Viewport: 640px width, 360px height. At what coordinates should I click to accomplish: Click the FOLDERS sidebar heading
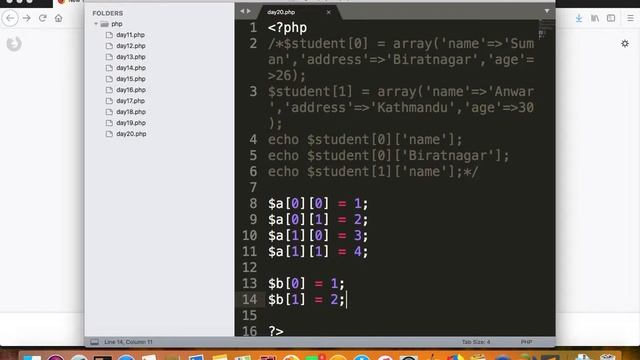tap(108, 13)
